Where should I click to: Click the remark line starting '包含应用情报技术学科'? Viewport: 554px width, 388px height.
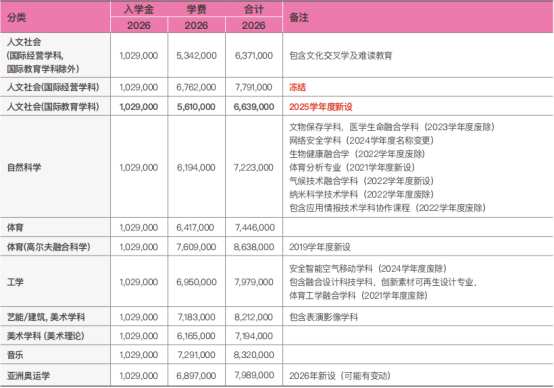[x=388, y=207]
